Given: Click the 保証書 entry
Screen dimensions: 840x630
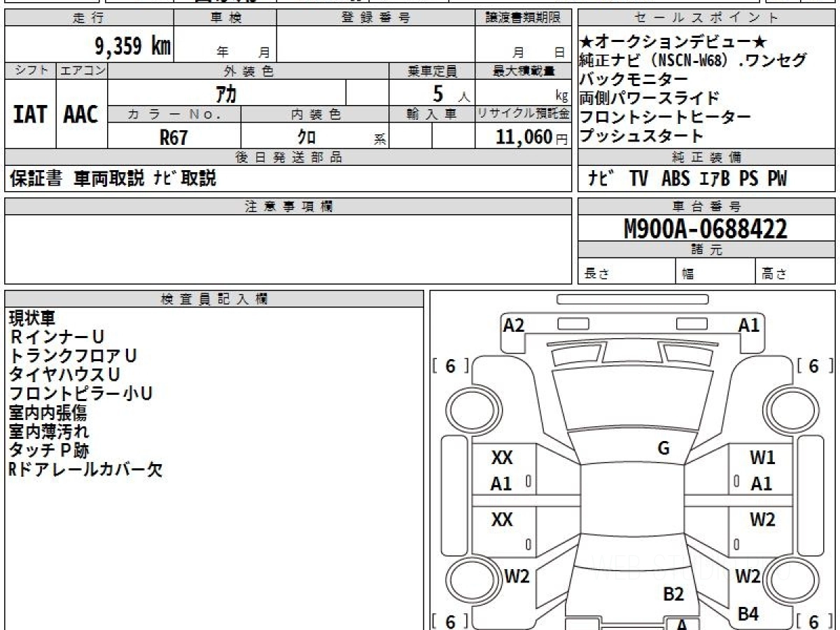Looking at the screenshot, I should [x=36, y=179].
